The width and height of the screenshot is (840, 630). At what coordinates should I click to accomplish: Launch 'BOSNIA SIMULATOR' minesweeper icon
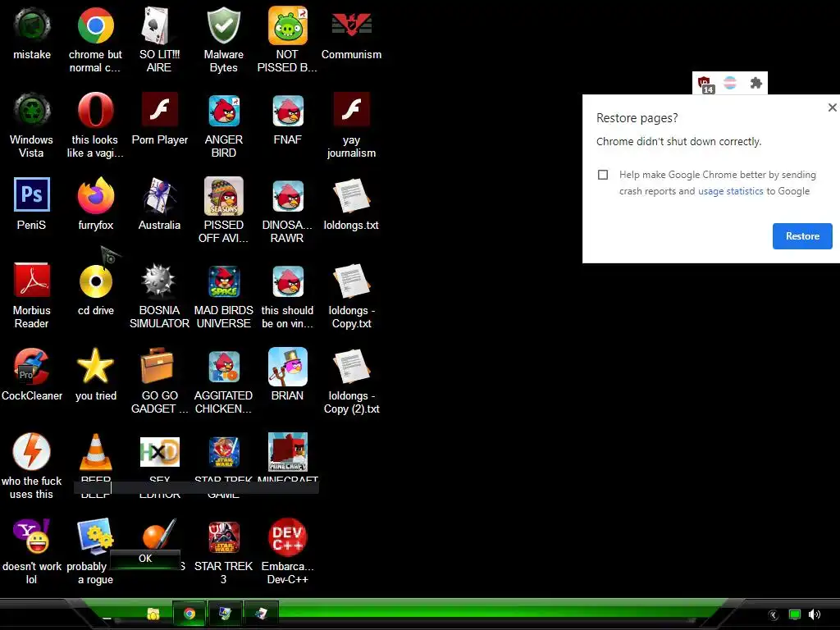point(159,281)
